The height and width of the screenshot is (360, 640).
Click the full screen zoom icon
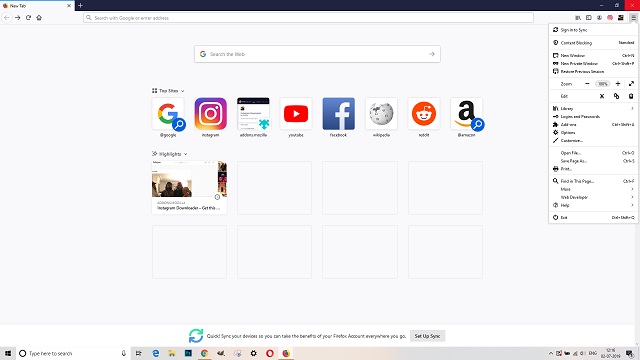pos(631,84)
